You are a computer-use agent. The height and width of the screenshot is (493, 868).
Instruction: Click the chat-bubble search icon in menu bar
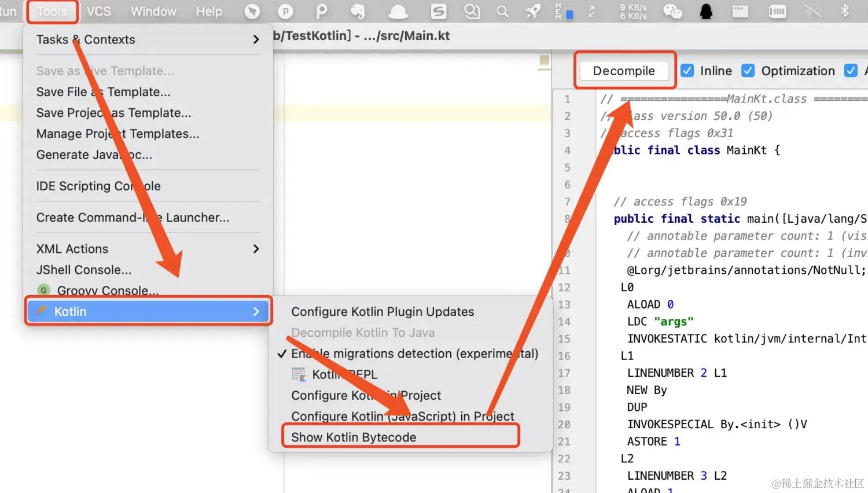pos(472,12)
